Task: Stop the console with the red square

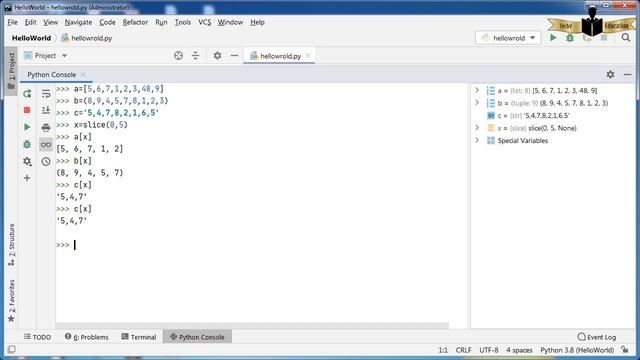Action: click(27, 110)
